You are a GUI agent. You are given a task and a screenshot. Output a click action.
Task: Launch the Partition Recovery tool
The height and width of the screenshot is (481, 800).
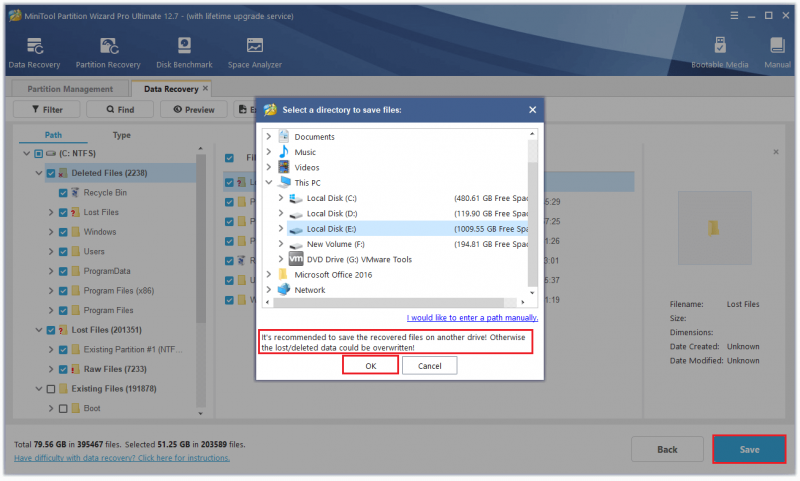pos(108,46)
